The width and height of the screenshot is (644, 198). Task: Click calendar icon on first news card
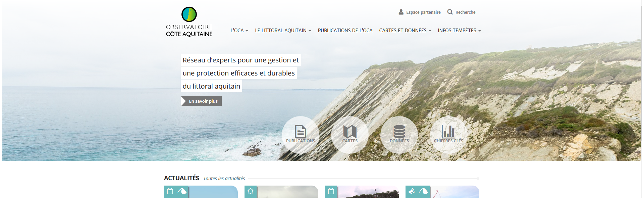coord(170,191)
